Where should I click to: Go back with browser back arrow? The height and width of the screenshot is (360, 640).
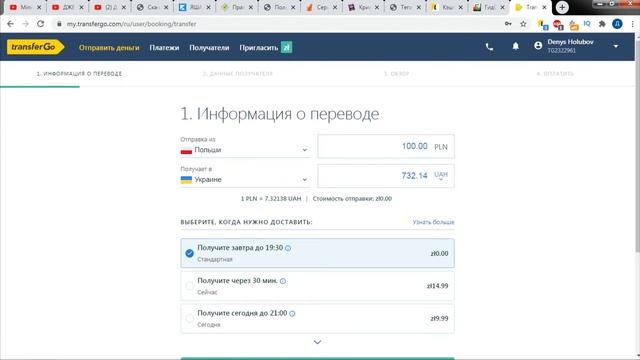pyautogui.click(x=10, y=24)
